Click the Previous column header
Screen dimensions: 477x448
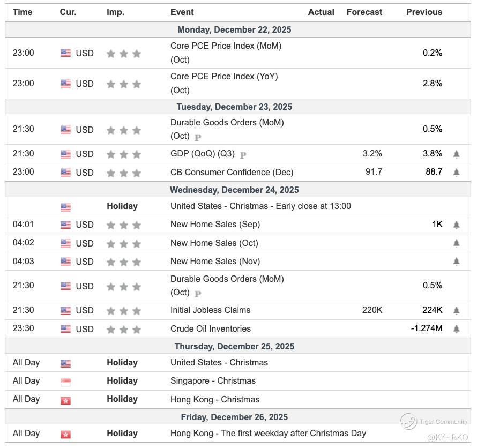[x=424, y=12]
